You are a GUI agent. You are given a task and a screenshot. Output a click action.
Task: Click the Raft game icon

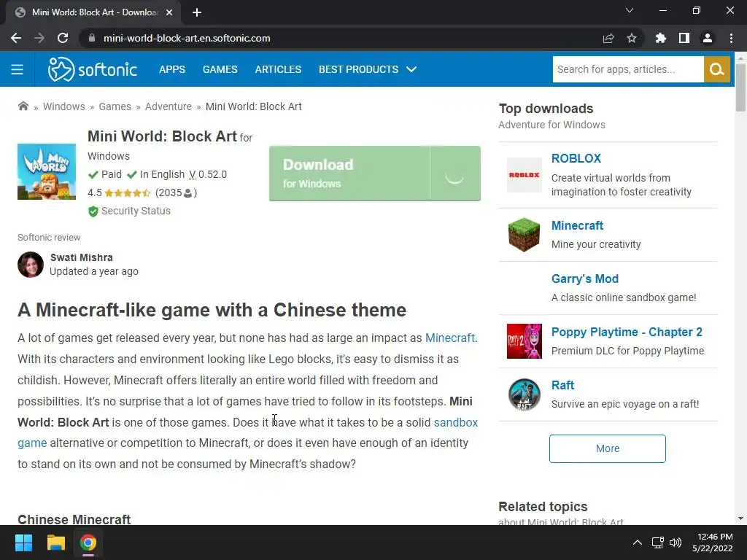click(524, 394)
